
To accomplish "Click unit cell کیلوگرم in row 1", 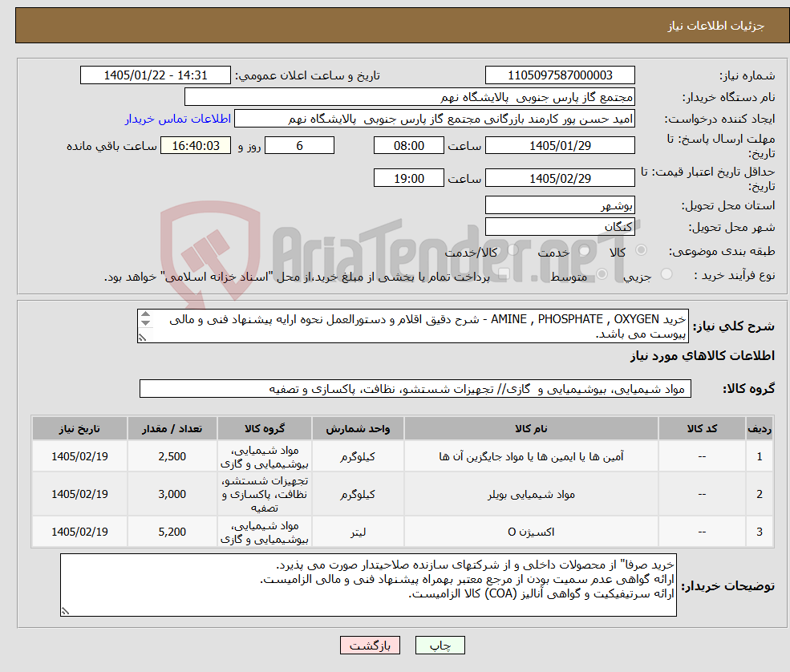I will coord(358,456).
